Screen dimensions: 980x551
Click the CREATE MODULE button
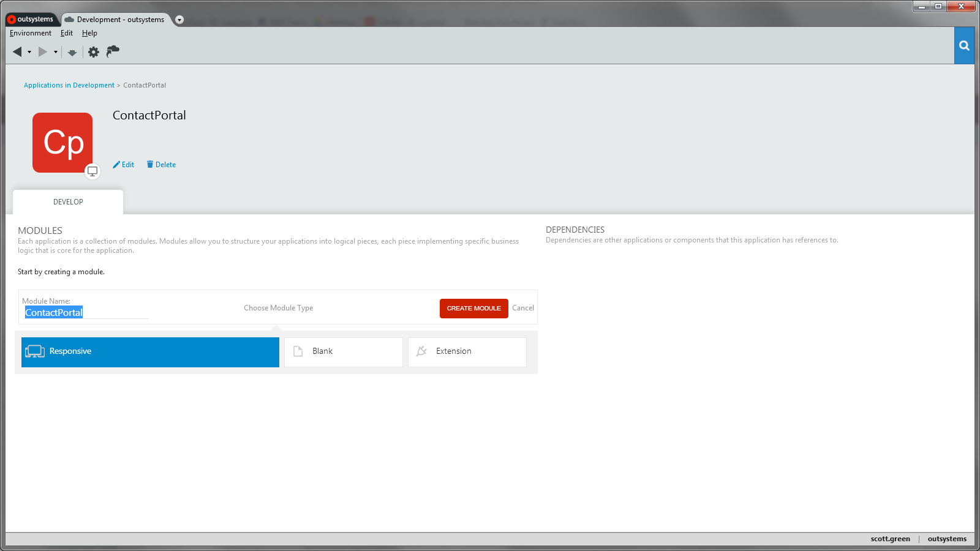click(x=473, y=308)
